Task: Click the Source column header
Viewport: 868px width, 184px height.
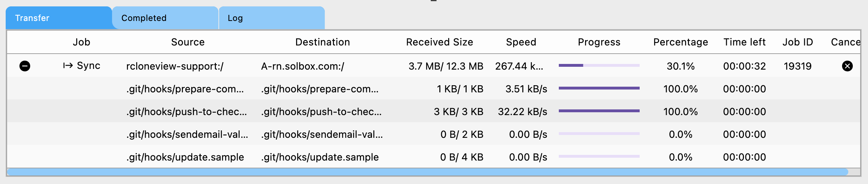Action: coord(188,42)
